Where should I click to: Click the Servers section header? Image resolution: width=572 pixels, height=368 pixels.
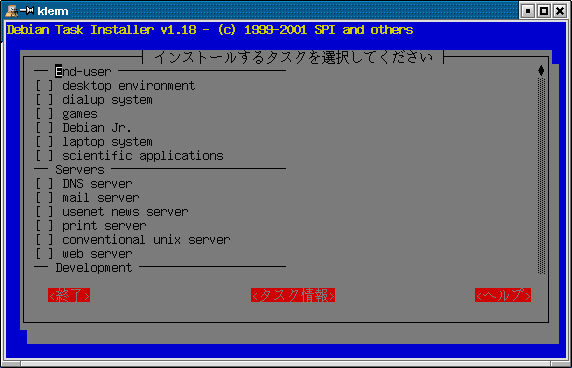[x=80, y=170]
